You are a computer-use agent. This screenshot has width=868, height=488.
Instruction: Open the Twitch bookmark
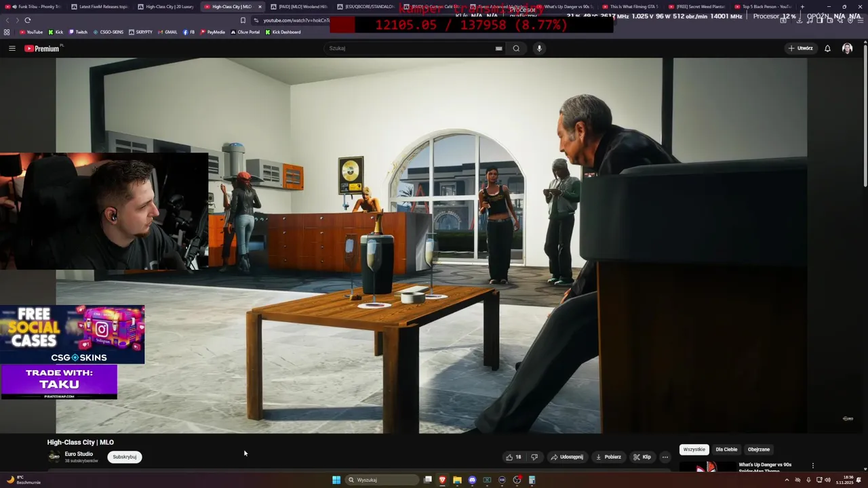[77, 32]
